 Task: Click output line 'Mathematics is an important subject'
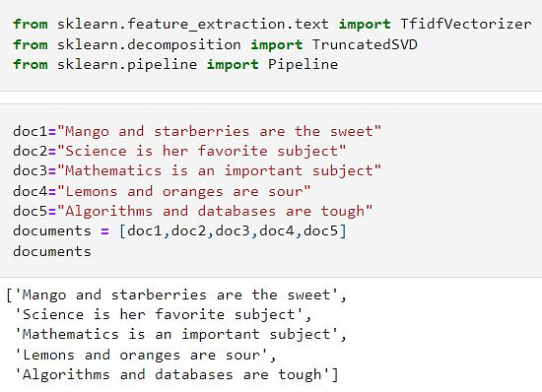pyautogui.click(x=180, y=334)
